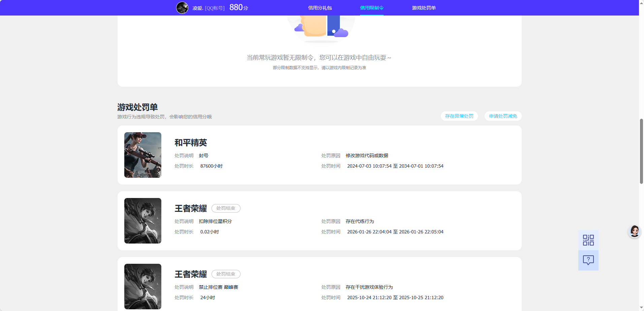Click the QQ account avatar in the header

(182, 7)
